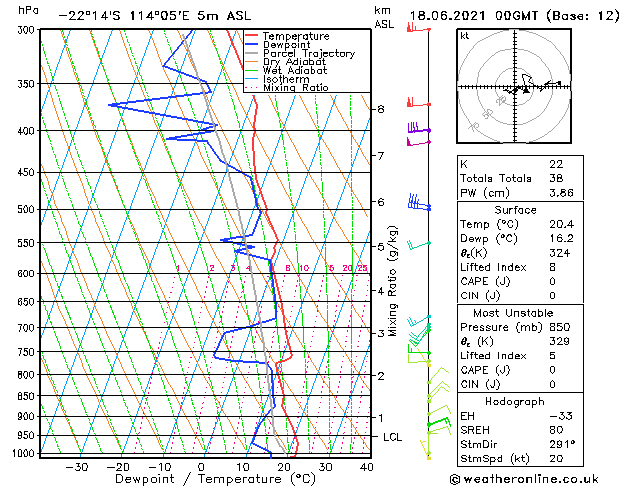629x486 pixels.
Task: Click the "500" pressure axis label
Action: 28,209
